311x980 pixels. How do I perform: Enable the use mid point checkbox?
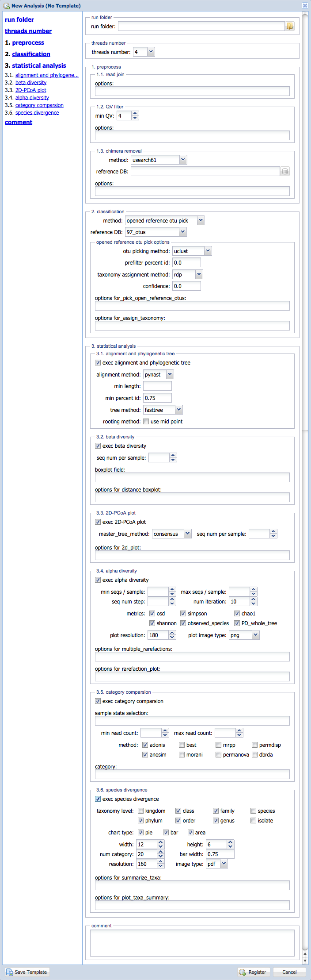point(146,422)
